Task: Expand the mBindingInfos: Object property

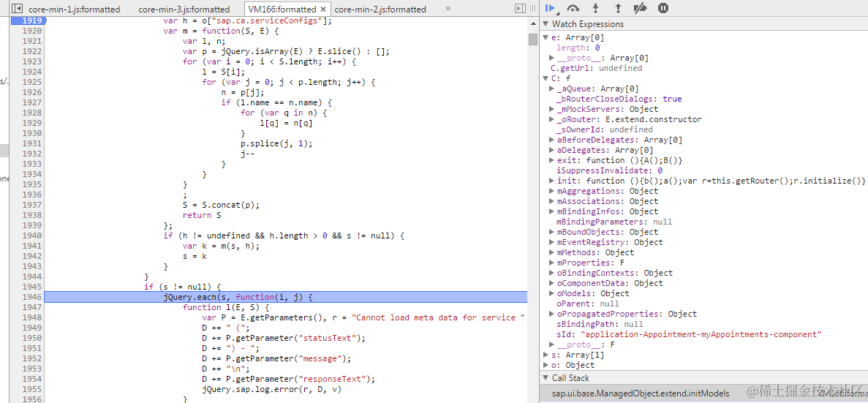Action: point(552,211)
